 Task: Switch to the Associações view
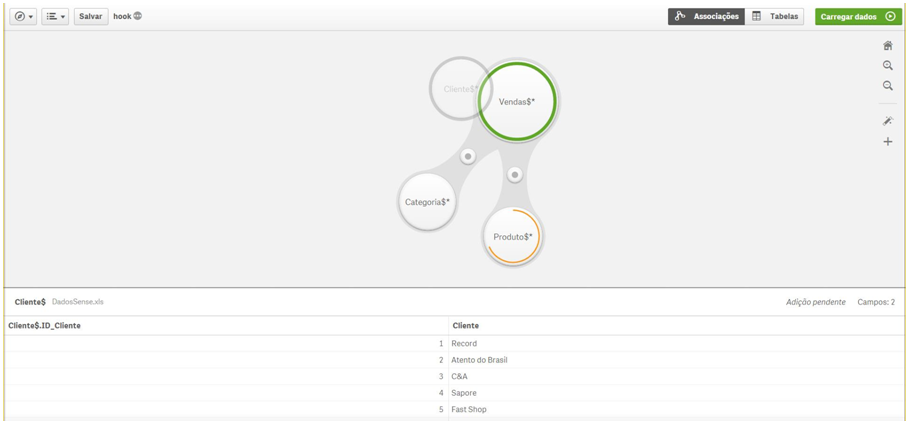tap(706, 16)
